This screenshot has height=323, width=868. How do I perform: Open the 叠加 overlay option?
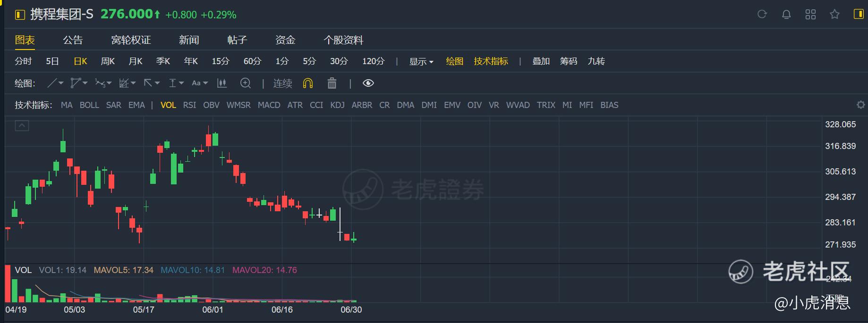tap(541, 61)
